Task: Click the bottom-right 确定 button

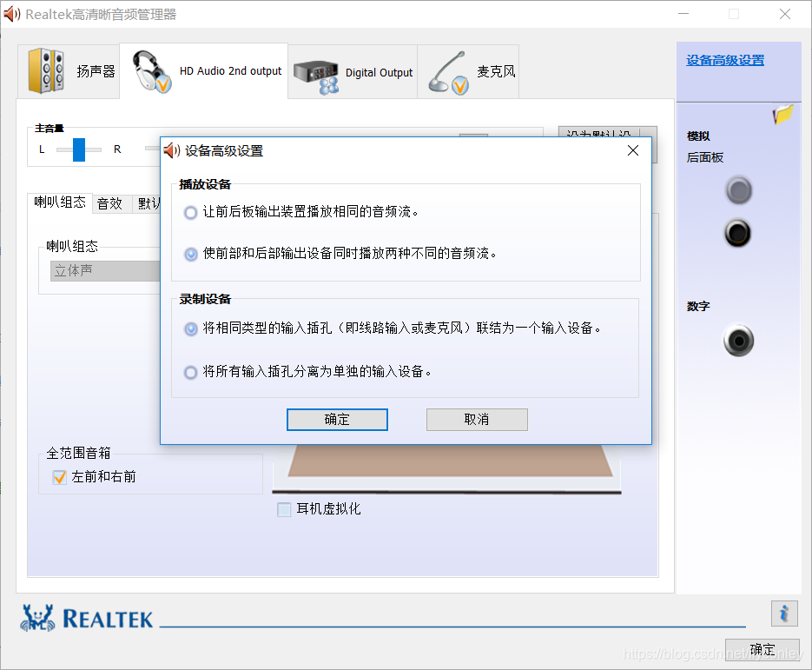Action: pyautogui.click(x=762, y=650)
